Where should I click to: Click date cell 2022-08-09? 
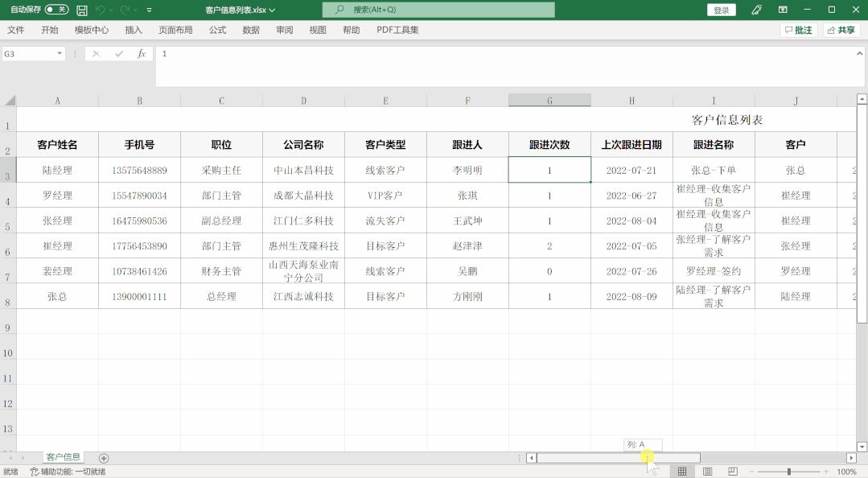631,296
